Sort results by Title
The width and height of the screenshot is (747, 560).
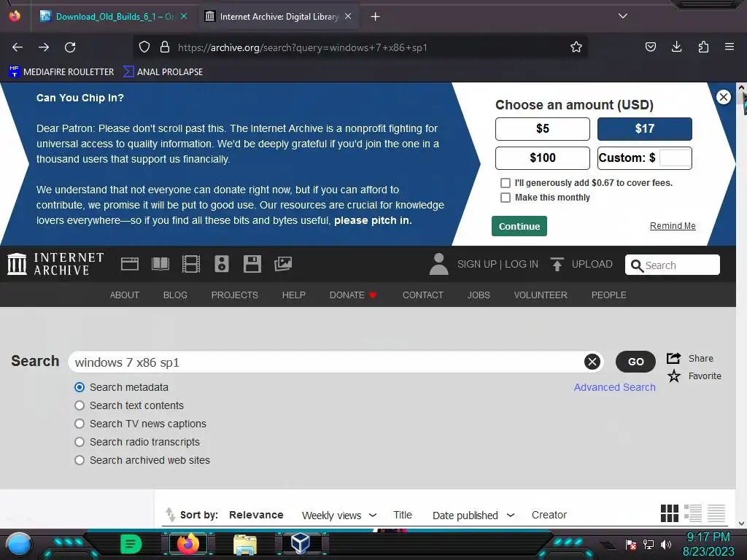[403, 515]
